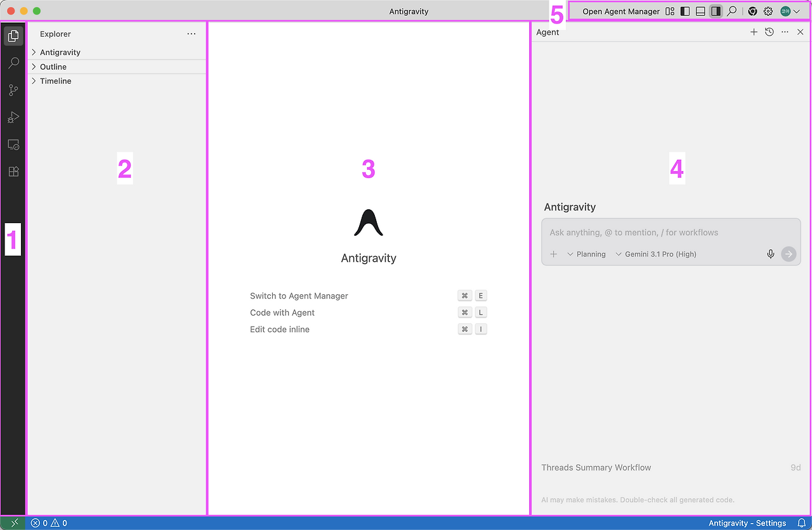Open the Threads Summary Workflow conversation
The width and height of the screenshot is (812, 530).
tap(671, 468)
